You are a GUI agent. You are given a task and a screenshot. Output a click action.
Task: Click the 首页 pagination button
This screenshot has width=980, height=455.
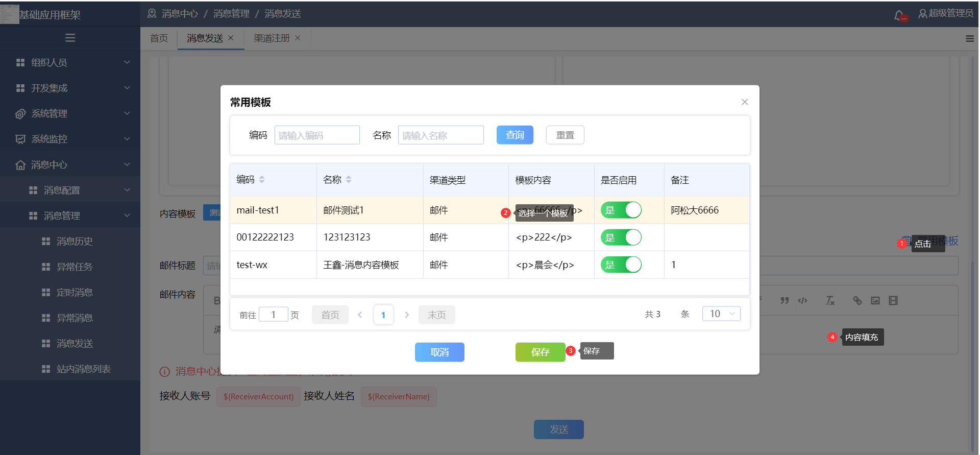pos(330,315)
